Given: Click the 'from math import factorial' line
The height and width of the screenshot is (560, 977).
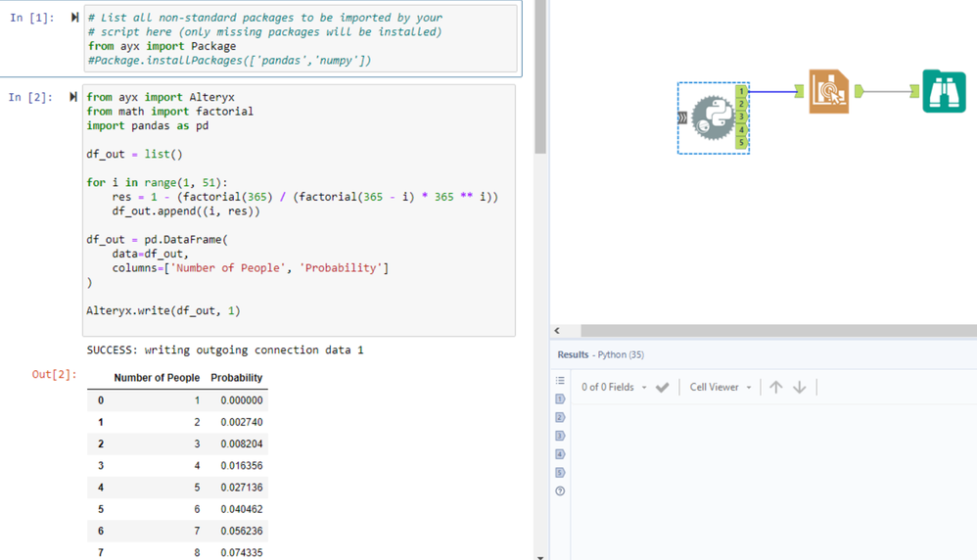Looking at the screenshot, I should point(169,111).
